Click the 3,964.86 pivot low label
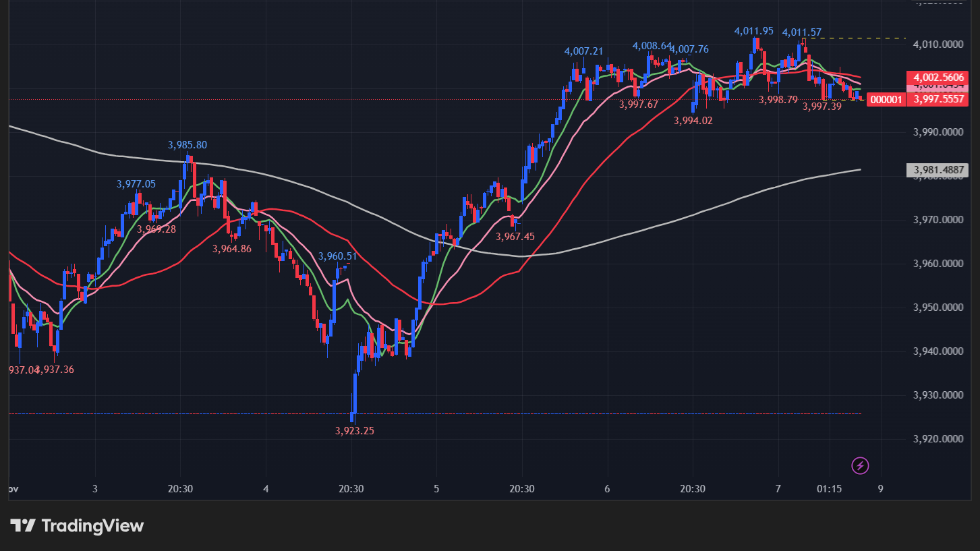 (231, 249)
